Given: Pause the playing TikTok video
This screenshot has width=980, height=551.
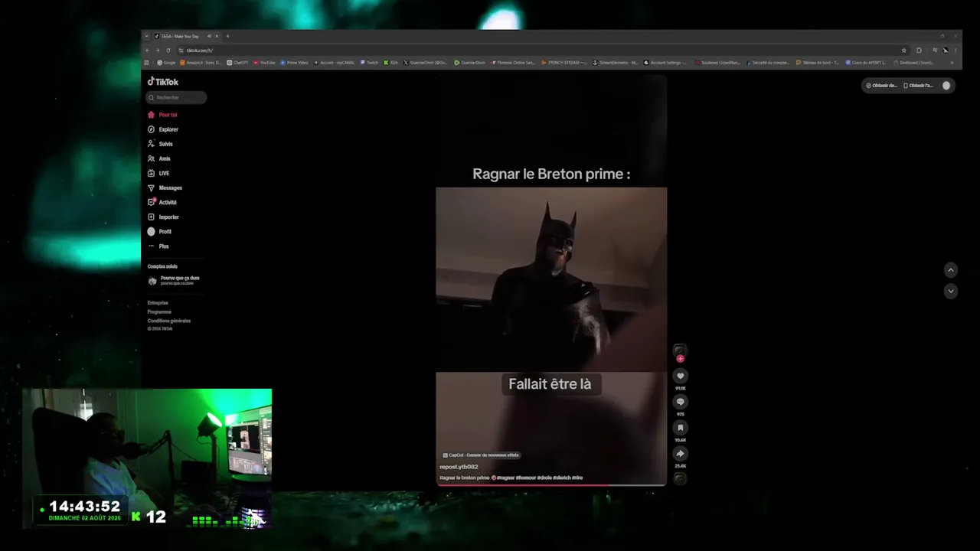Looking at the screenshot, I should (551, 279).
